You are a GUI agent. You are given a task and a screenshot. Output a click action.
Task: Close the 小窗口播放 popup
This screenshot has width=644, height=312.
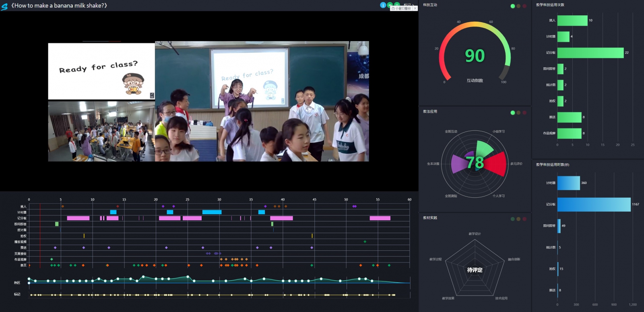pos(415,8)
